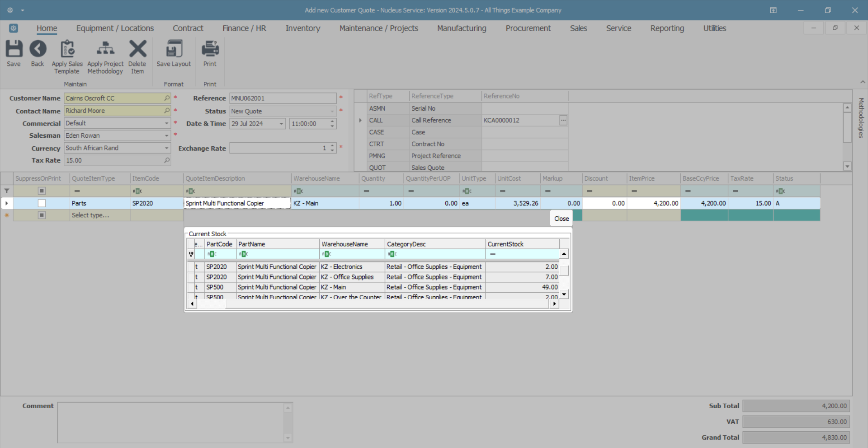Toggle the SuppressOnPrint filter row checkbox
Screen dimensions: 868x448
(x=42, y=191)
